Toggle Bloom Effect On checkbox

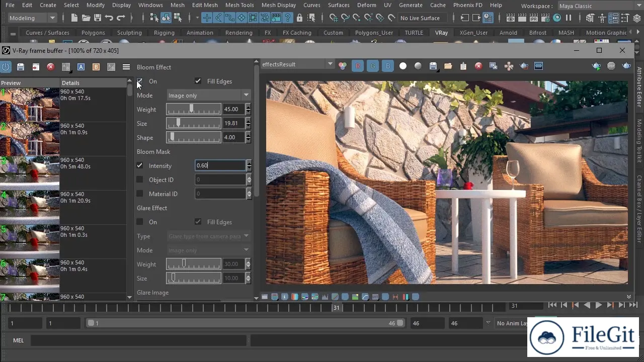point(140,81)
